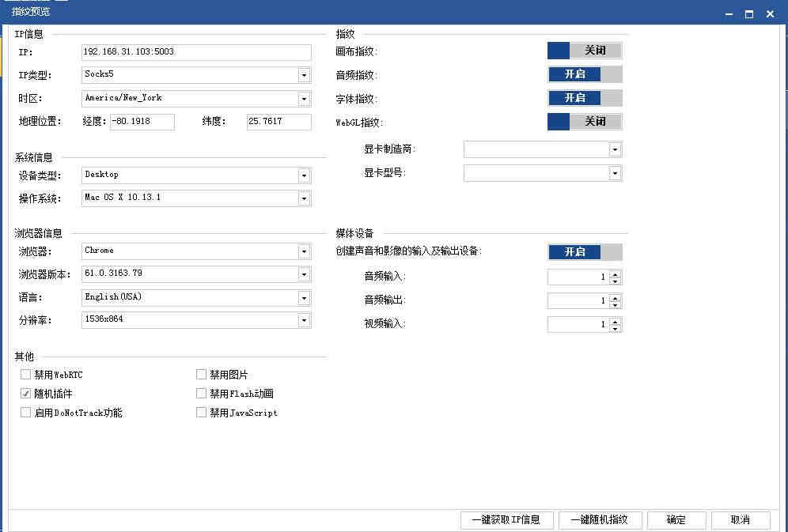788x532 pixels.
Task: Click the 取消 cancel button
Action: (x=740, y=520)
